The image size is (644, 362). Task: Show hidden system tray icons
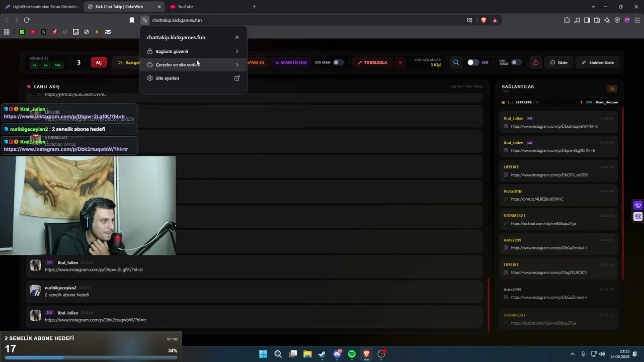[572, 354]
